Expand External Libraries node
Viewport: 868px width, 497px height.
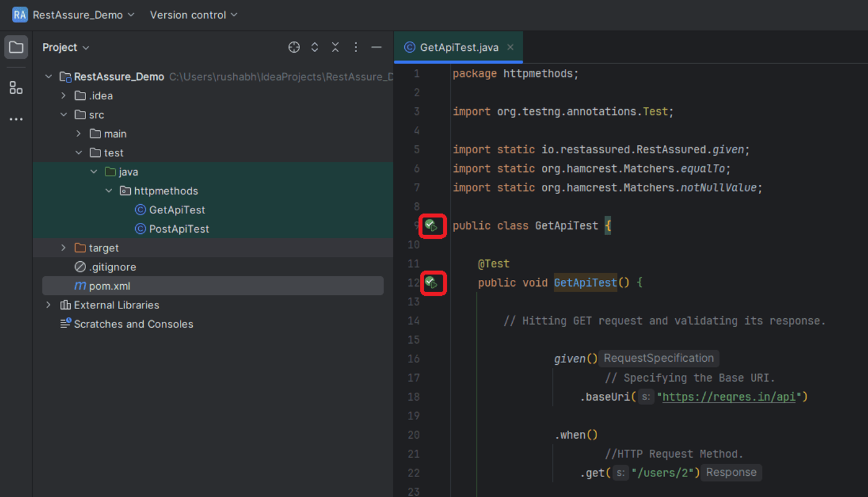click(x=48, y=305)
